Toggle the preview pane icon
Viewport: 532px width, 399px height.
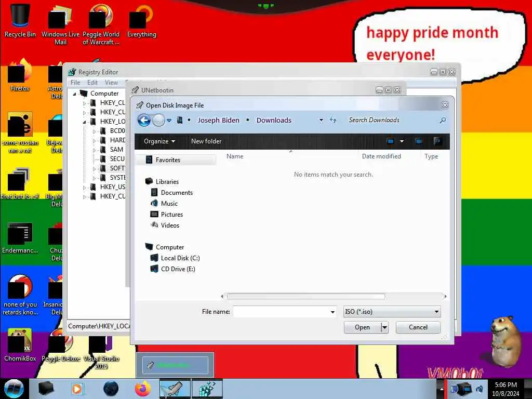(419, 141)
